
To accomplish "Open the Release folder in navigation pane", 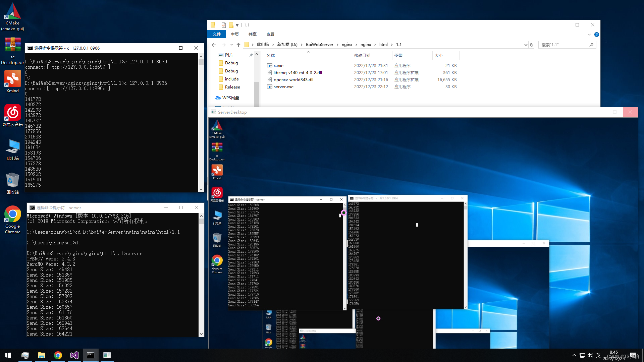I will click(232, 87).
